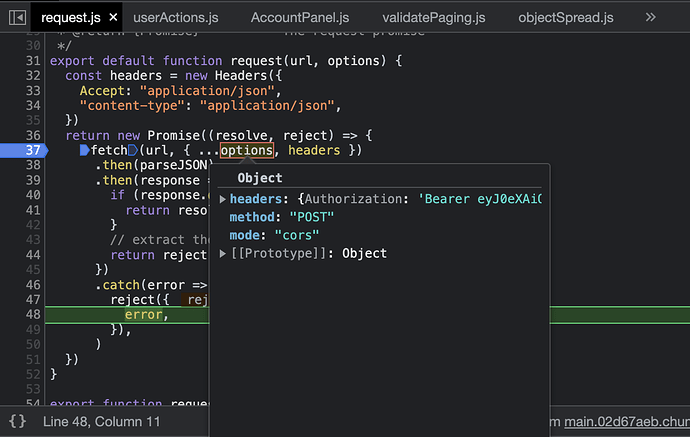Image resolution: width=690 pixels, height=437 pixels.
Task: Click the pretty-print curly braces icon
Action: (17, 422)
